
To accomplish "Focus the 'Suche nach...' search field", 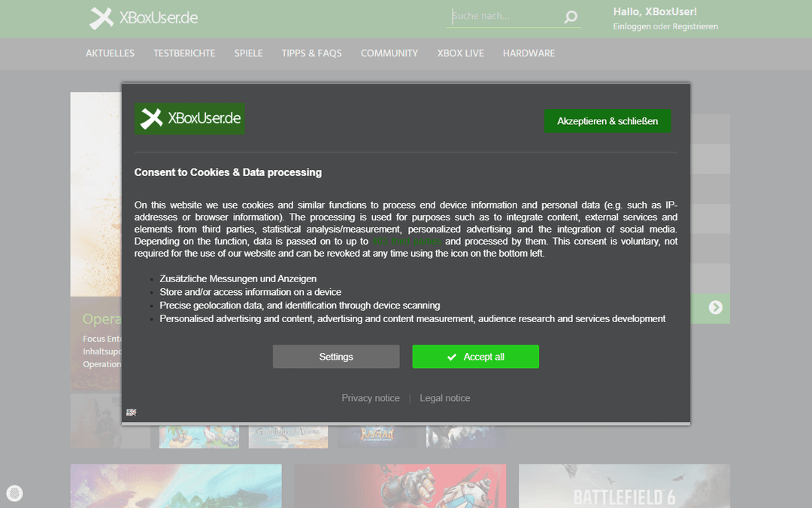I will (x=506, y=16).
